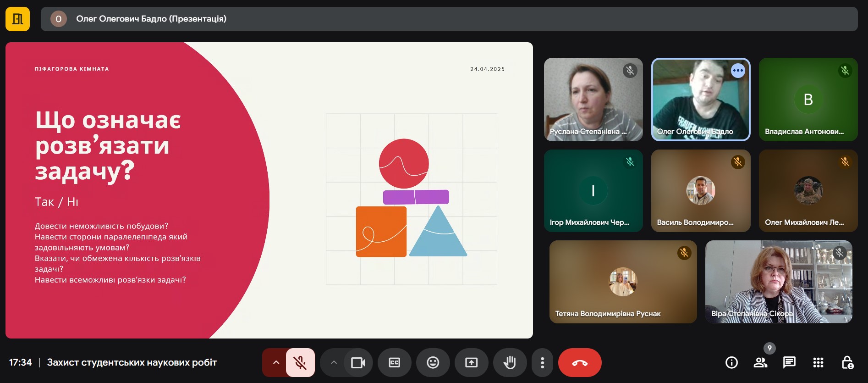Click line 'Навести всеможливі розв'язки задачі?'
Screen dimensions: 868x383
pos(110,280)
